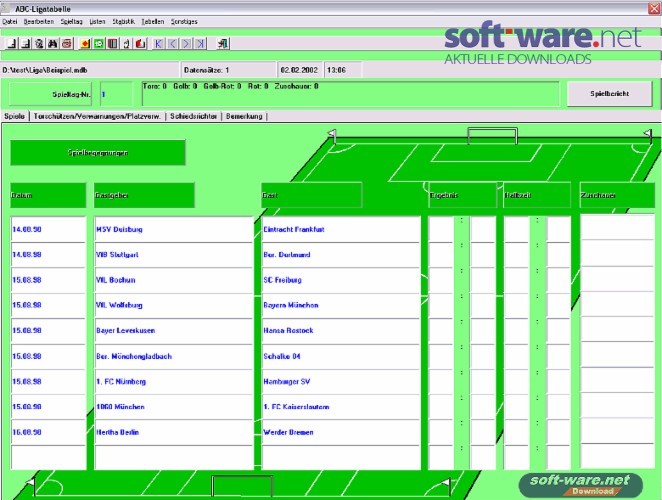Viewport: 662px width, 500px height.
Task: Click the red card hand icon
Action: [x=140, y=43]
